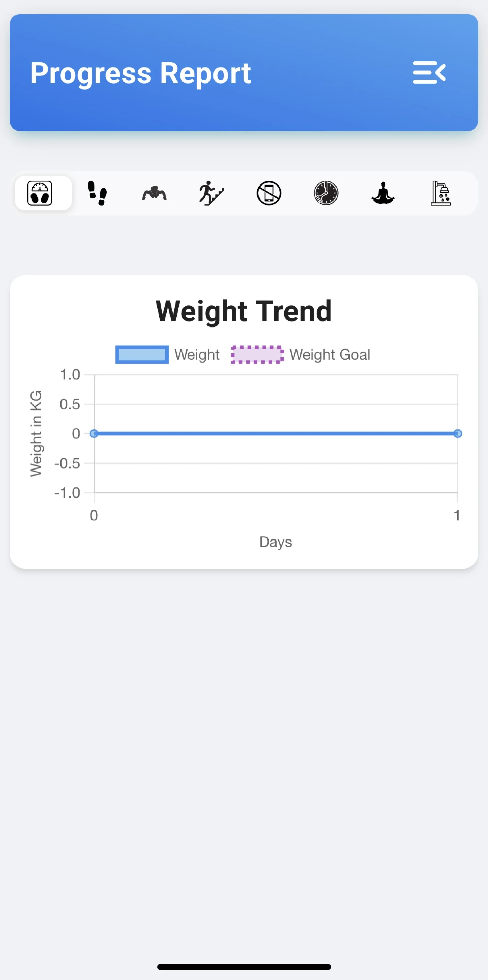488x980 pixels.
Task: Click the "Weight" legend label text
Action: click(x=197, y=354)
